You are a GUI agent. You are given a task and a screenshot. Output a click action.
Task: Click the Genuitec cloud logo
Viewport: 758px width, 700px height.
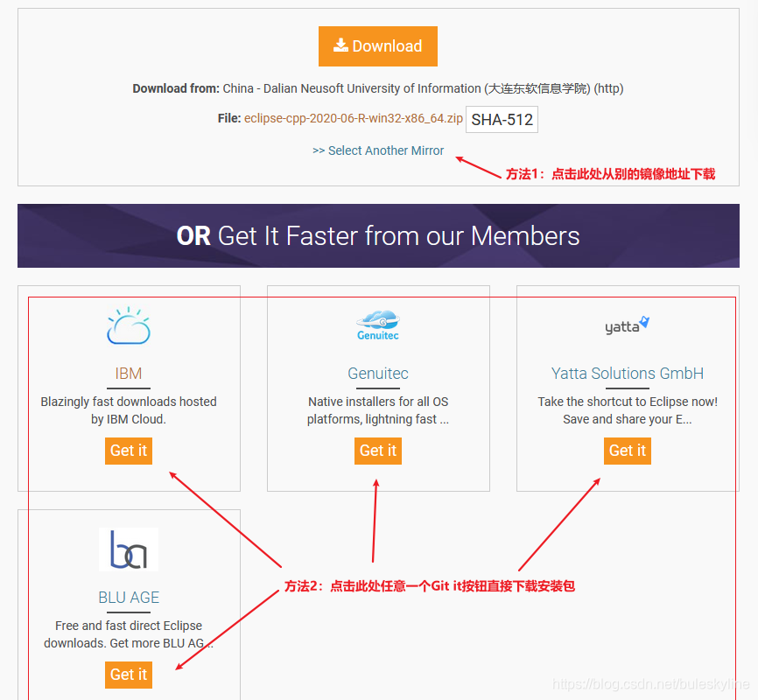pyautogui.click(x=377, y=325)
